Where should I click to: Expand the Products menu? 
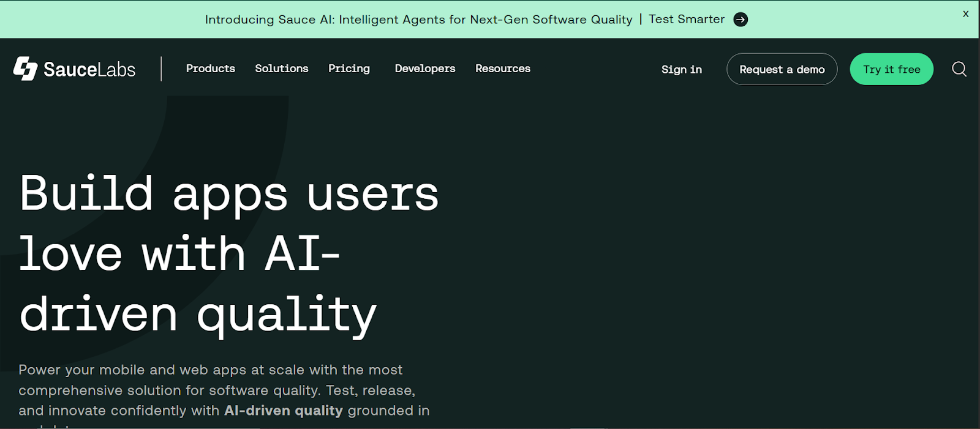coord(211,69)
